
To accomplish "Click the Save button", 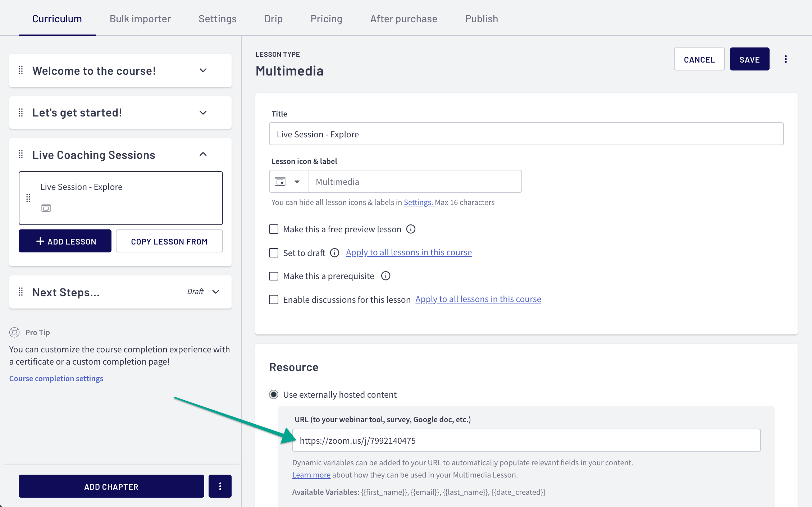I will [x=750, y=59].
